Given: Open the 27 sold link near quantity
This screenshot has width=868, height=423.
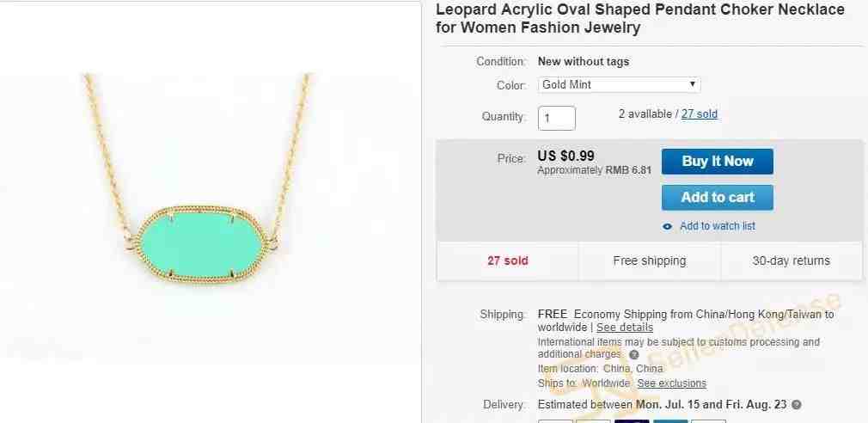Looking at the screenshot, I should click(x=700, y=114).
